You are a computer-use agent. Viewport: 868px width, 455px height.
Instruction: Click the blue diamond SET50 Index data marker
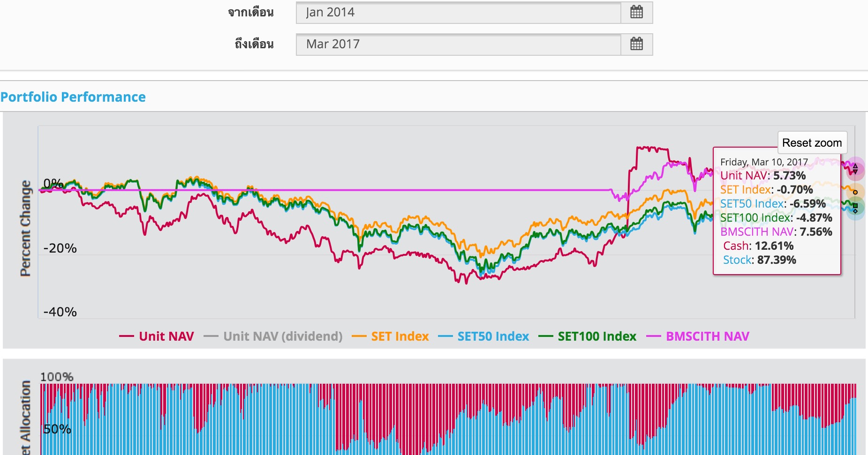click(x=855, y=211)
